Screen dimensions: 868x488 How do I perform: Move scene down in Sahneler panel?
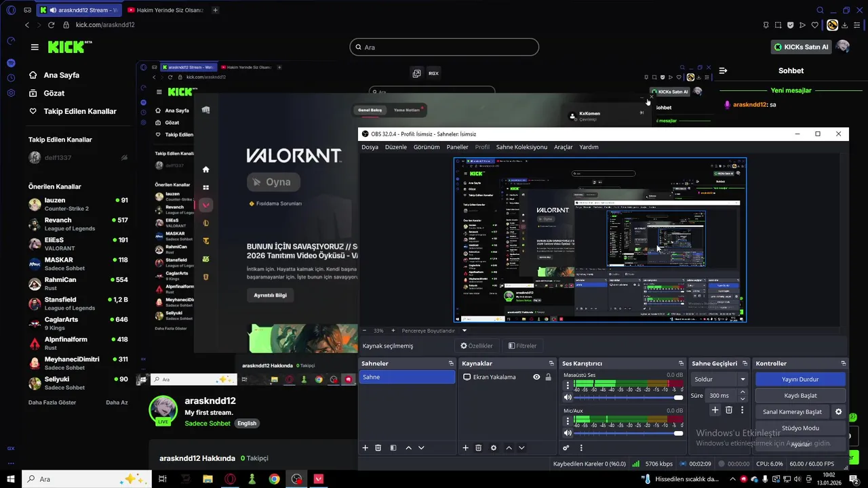point(421,448)
